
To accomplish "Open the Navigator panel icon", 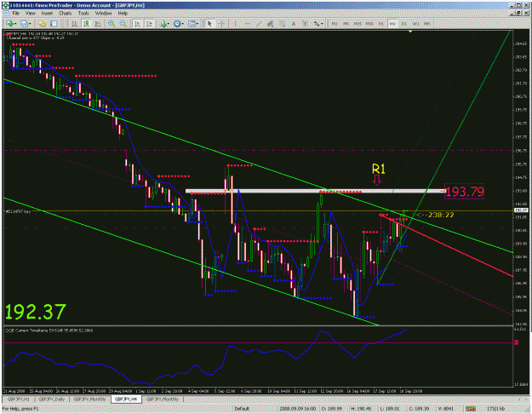I will [x=54, y=24].
